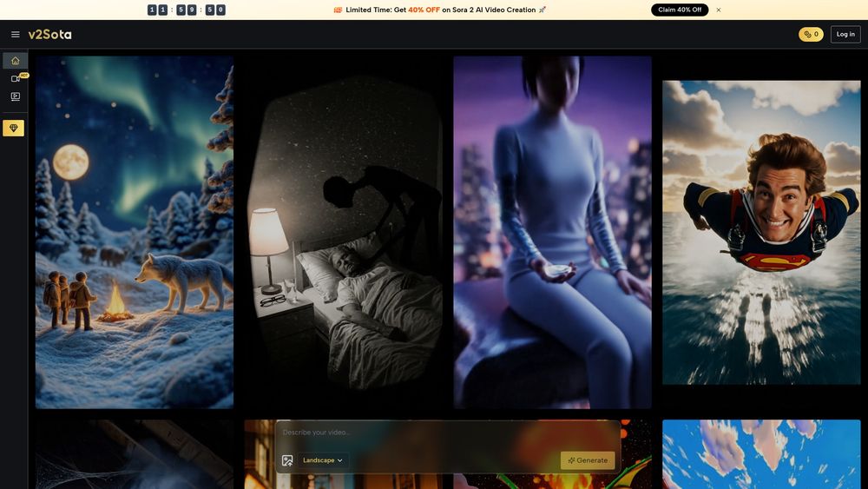
Task: Click the Log in button
Action: (845, 35)
